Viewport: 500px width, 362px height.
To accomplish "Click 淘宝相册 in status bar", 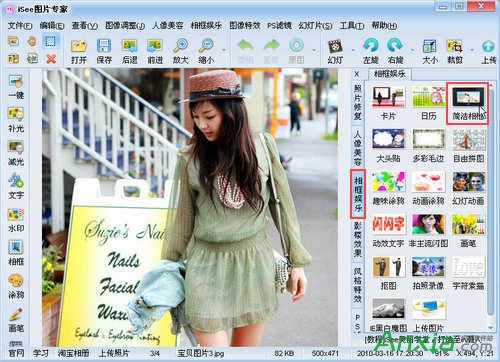I will click(73, 353).
